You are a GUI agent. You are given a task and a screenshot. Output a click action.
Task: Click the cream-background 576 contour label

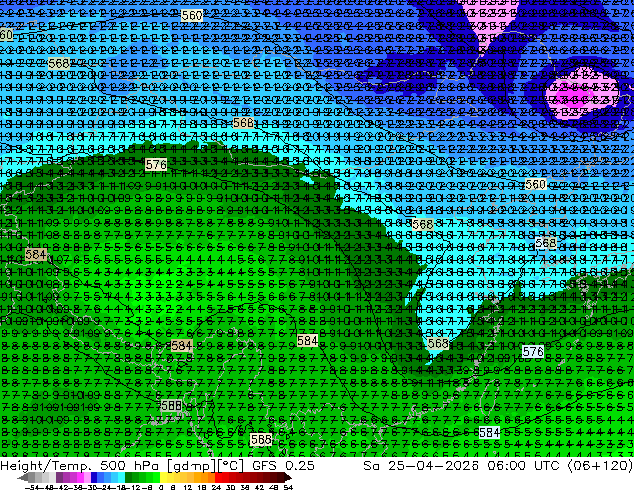156,165
